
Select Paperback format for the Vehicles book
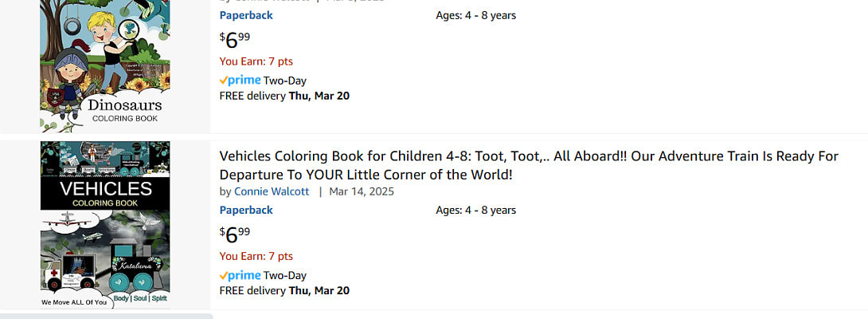(246, 210)
